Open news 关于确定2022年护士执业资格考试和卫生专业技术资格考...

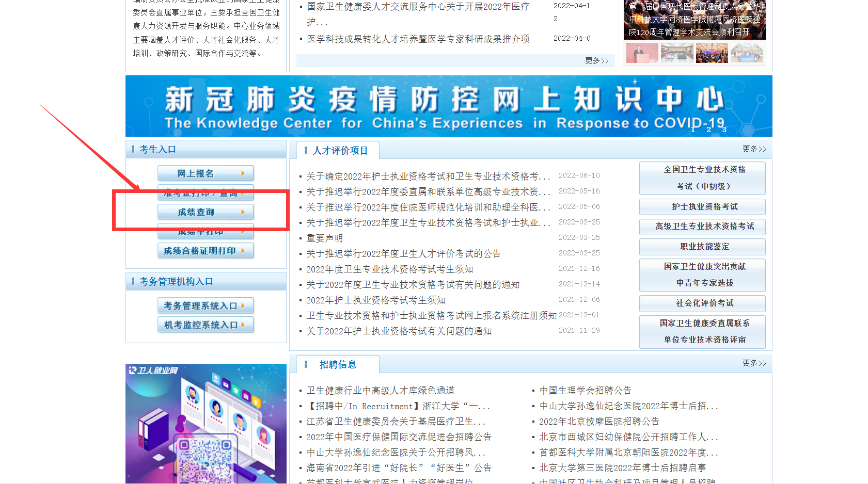coord(428,176)
